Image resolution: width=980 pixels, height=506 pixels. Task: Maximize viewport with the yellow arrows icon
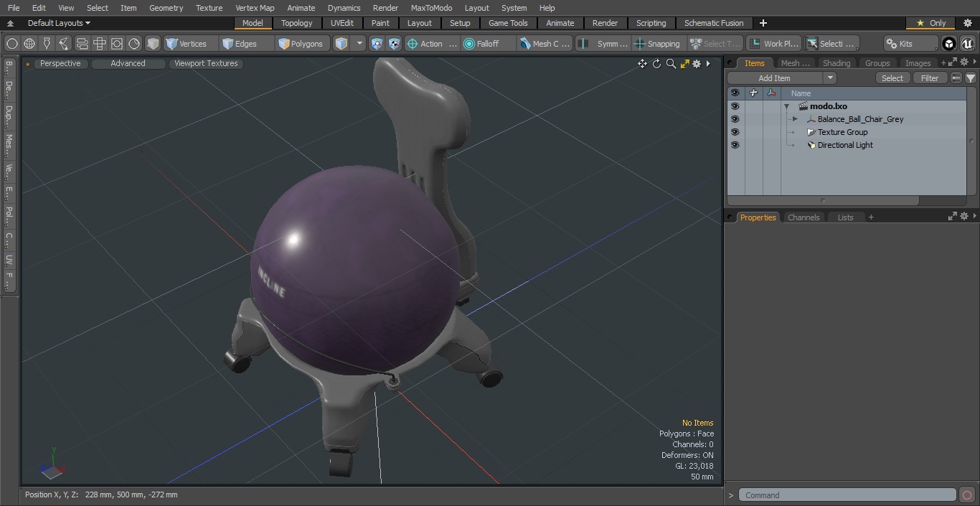click(684, 64)
